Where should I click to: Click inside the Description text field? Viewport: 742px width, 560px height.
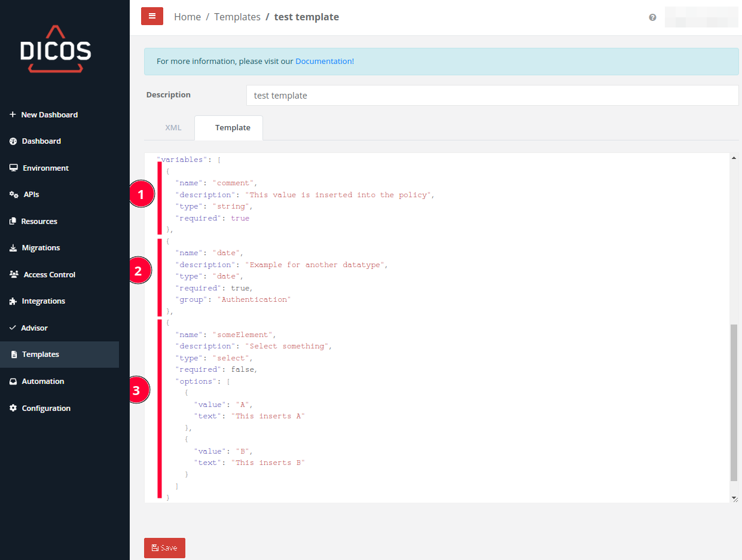[492, 96]
